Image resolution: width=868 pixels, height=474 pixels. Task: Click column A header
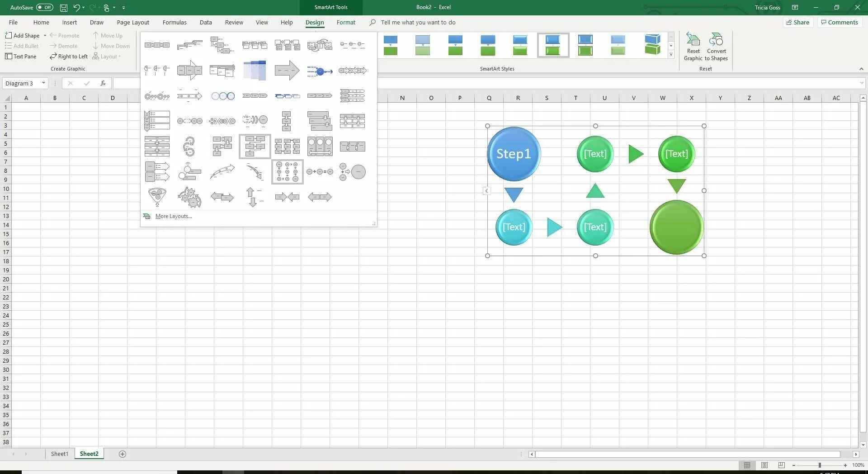point(26,98)
